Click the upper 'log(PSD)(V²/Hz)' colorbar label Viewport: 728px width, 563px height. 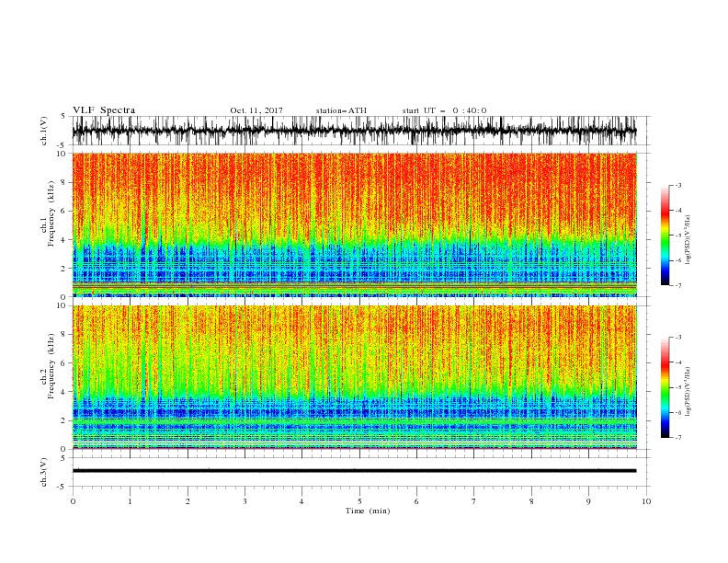tap(688, 240)
